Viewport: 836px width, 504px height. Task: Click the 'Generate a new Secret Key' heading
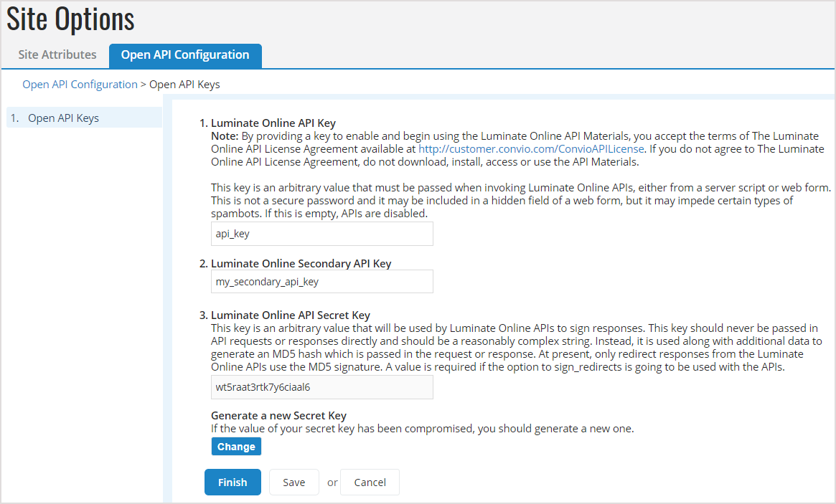tap(279, 416)
